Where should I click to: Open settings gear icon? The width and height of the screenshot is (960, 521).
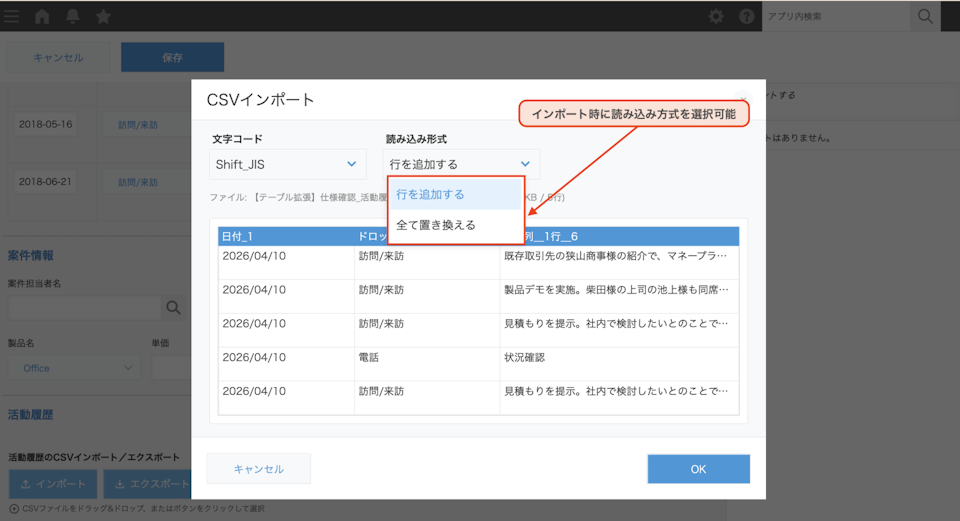pyautogui.click(x=716, y=16)
